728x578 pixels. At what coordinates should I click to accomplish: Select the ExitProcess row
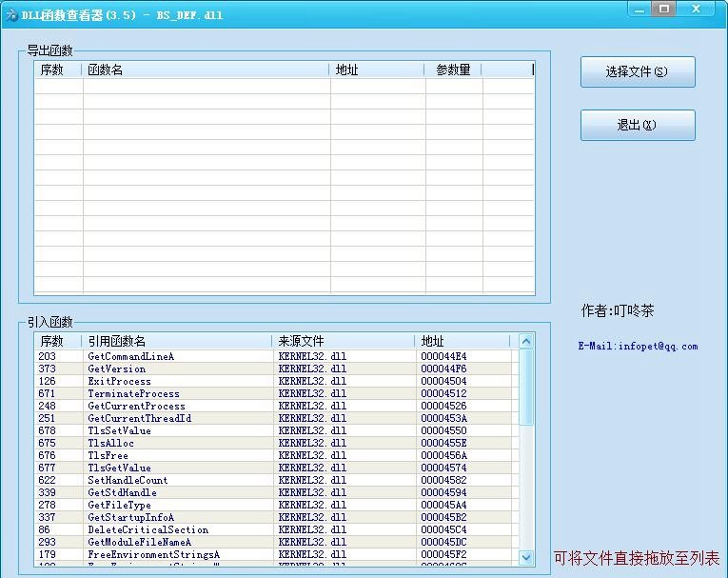coord(277,381)
